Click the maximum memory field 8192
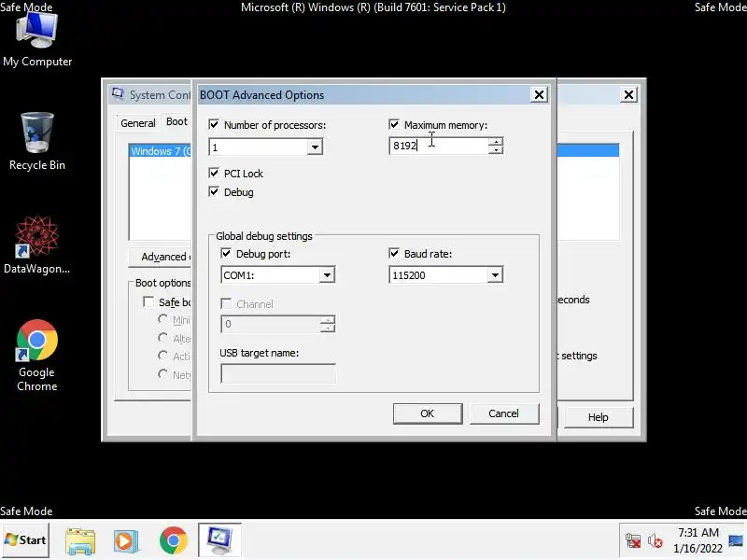The height and width of the screenshot is (560, 747). point(439,146)
